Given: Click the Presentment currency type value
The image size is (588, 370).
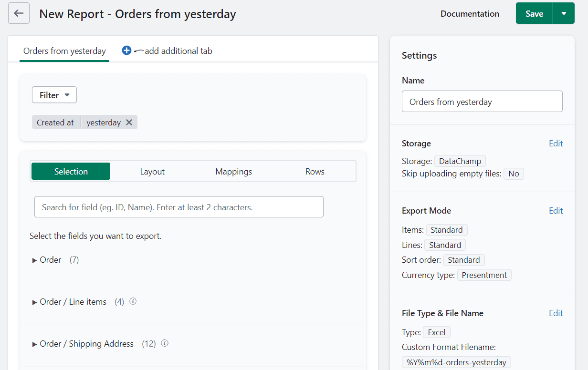Looking at the screenshot, I should click(x=484, y=275).
